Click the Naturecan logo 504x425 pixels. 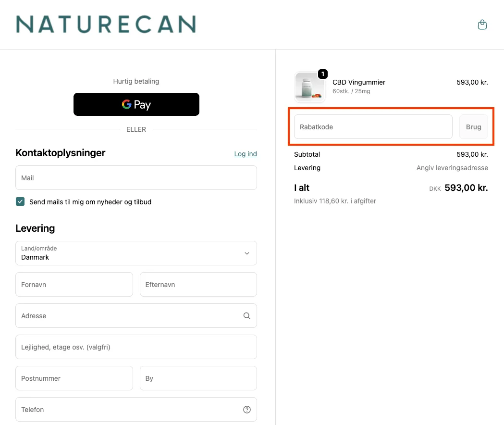pos(106,24)
